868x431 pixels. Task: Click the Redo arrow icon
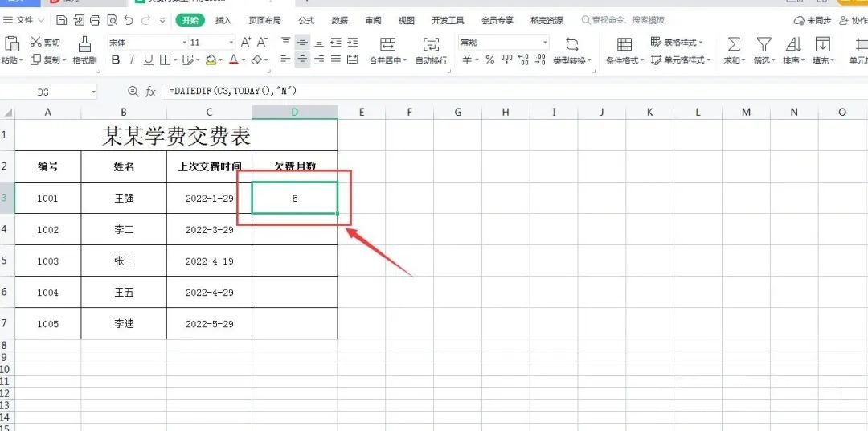click(145, 20)
